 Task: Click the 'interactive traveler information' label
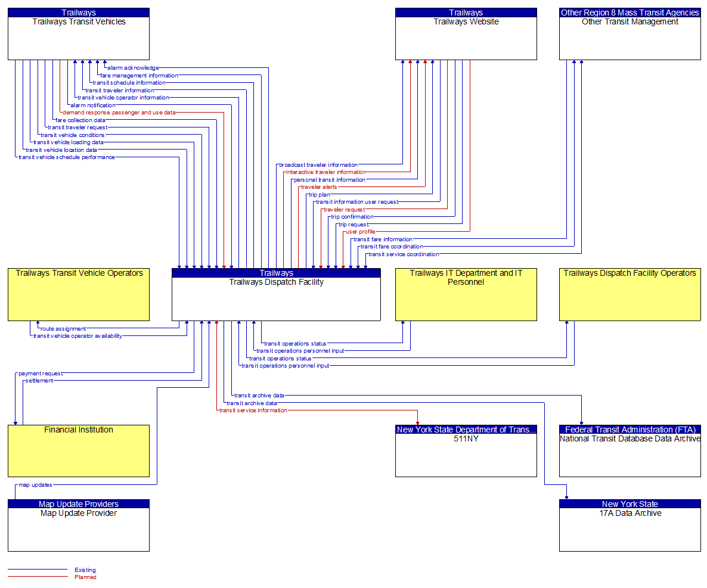[x=327, y=172]
